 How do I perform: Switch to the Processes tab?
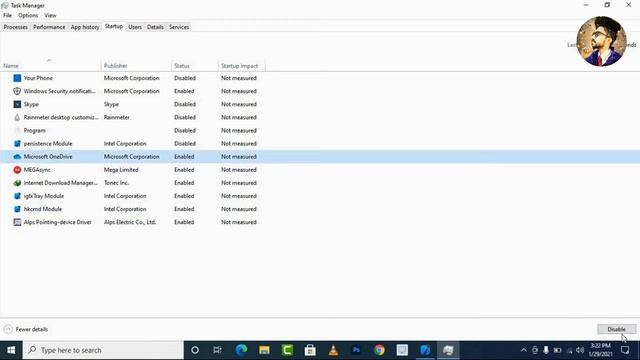coord(16,27)
